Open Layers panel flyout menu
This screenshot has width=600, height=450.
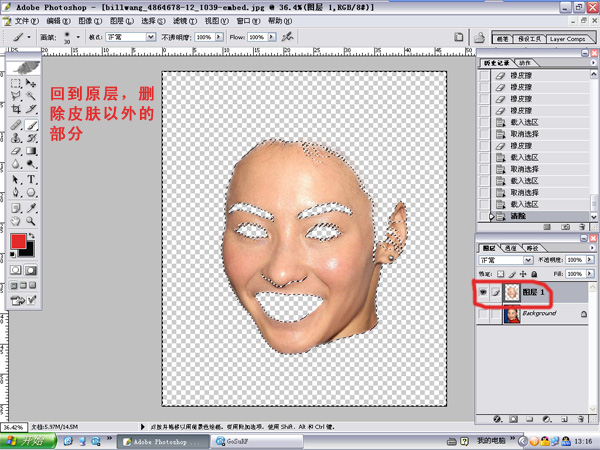pos(593,248)
